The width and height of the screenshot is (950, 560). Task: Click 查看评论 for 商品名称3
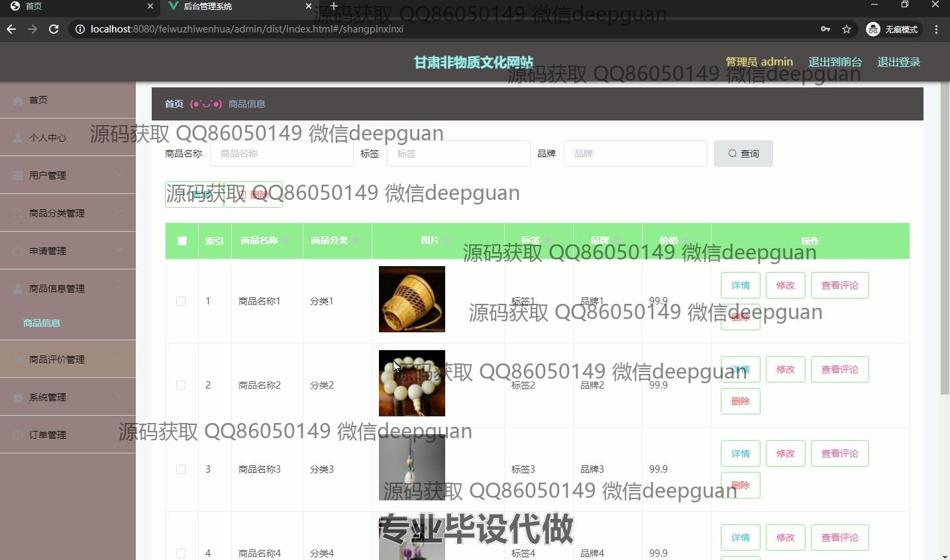point(839,453)
